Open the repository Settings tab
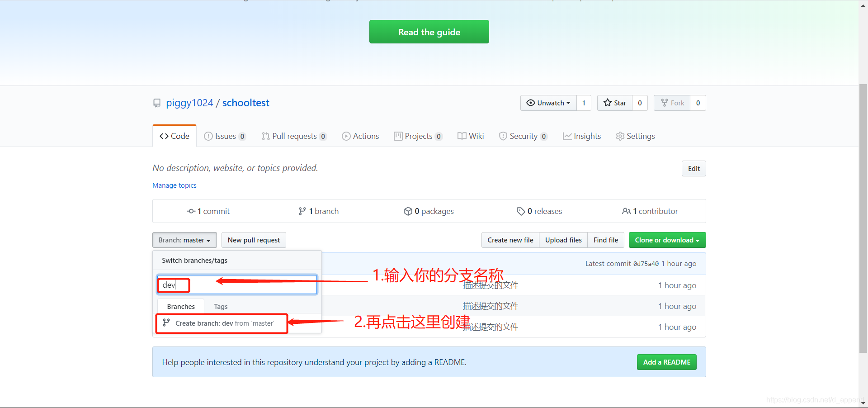Viewport: 868px width, 408px height. (x=635, y=136)
